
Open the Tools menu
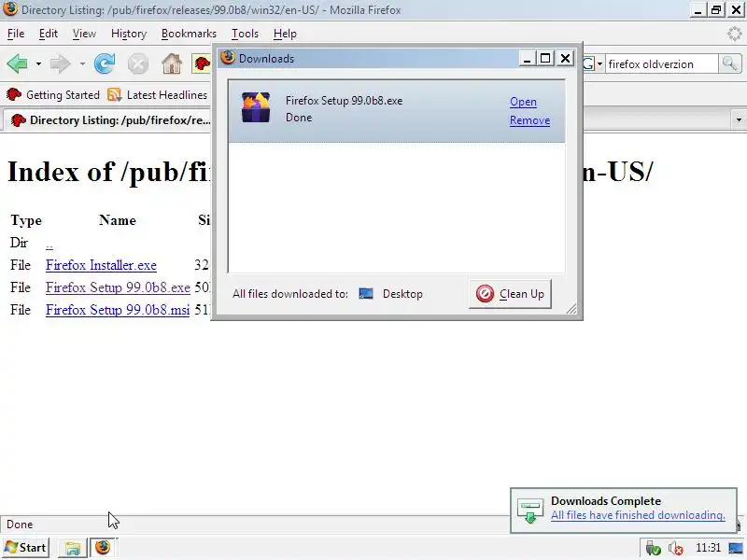(245, 34)
